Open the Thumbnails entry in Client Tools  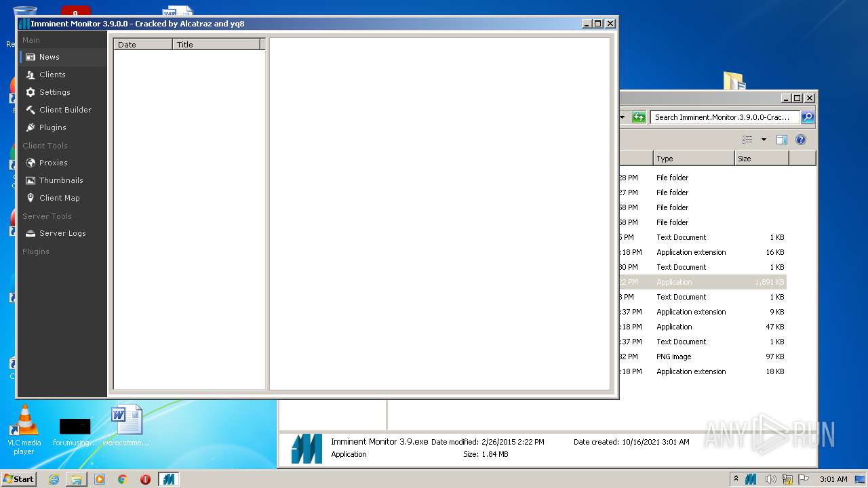click(62, 180)
